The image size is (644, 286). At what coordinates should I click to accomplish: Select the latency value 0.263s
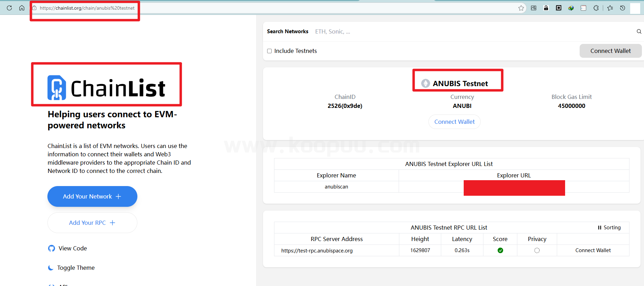(x=462, y=250)
